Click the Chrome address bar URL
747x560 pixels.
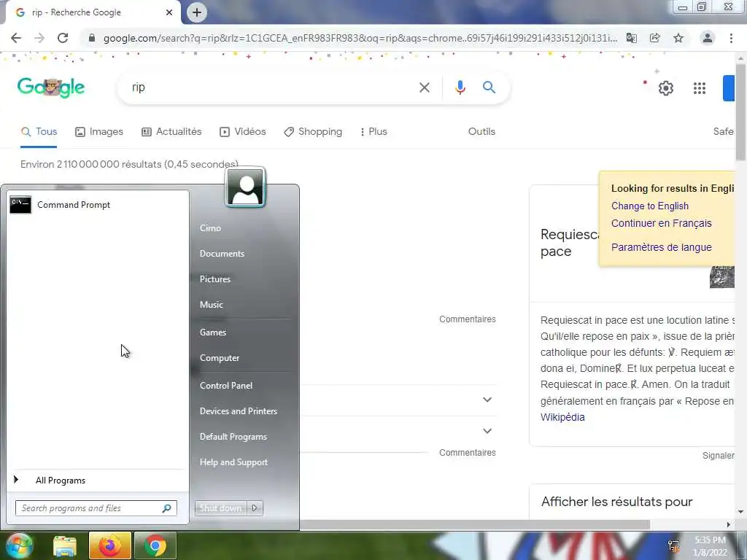pyautogui.click(x=360, y=38)
